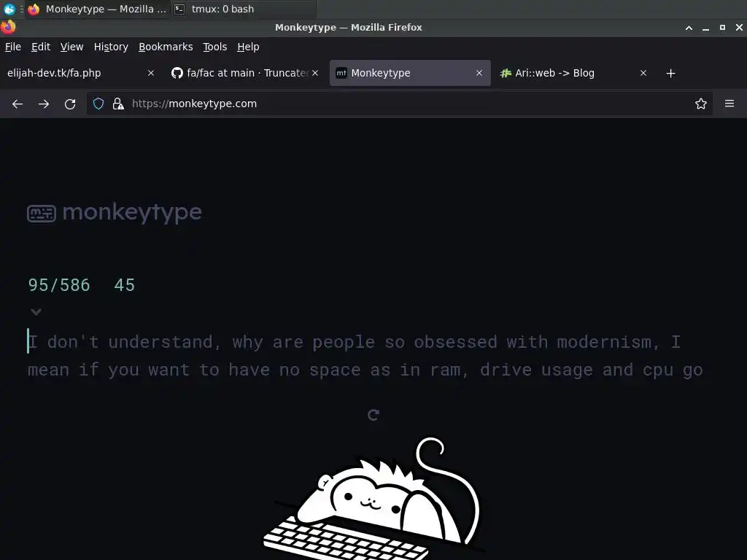This screenshot has width=747, height=560.
Task: Open the File menu
Action: click(13, 47)
